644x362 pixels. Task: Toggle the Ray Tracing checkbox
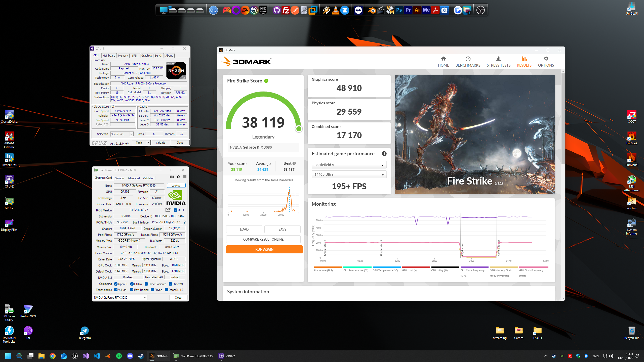(x=132, y=290)
